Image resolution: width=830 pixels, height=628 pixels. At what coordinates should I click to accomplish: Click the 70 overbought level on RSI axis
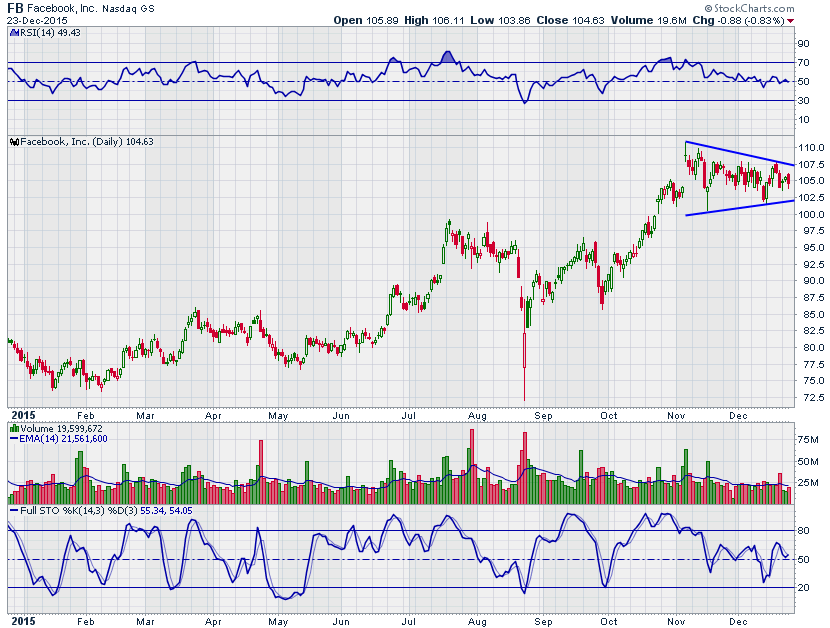804,62
